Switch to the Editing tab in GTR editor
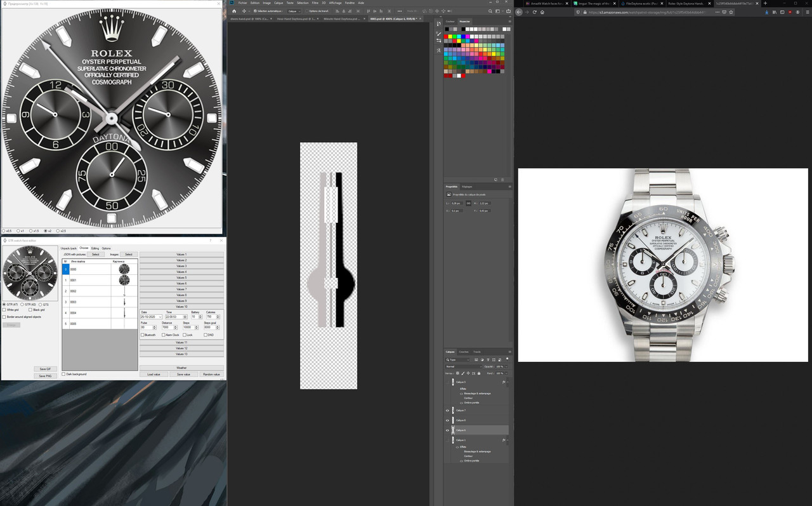This screenshot has width=812, height=506. (x=95, y=248)
